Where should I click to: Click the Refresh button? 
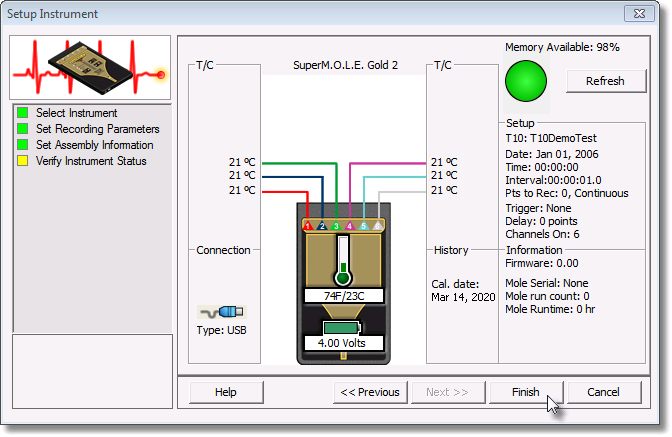click(x=606, y=81)
